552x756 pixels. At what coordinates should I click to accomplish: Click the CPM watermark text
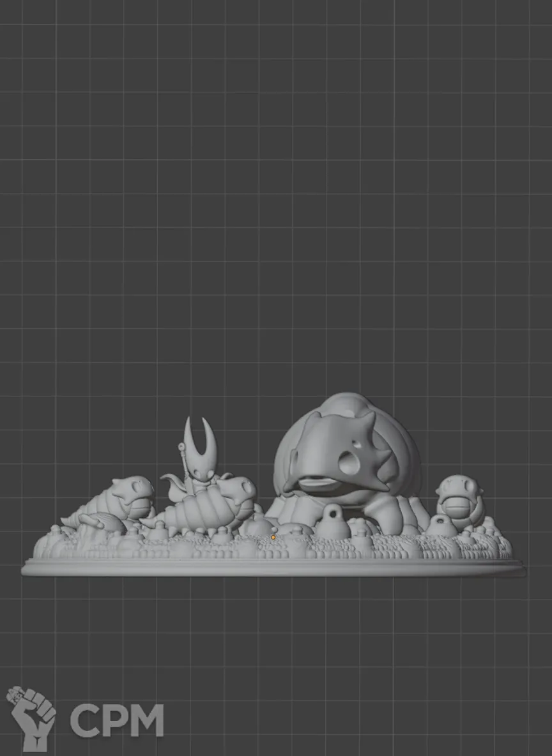point(117,720)
